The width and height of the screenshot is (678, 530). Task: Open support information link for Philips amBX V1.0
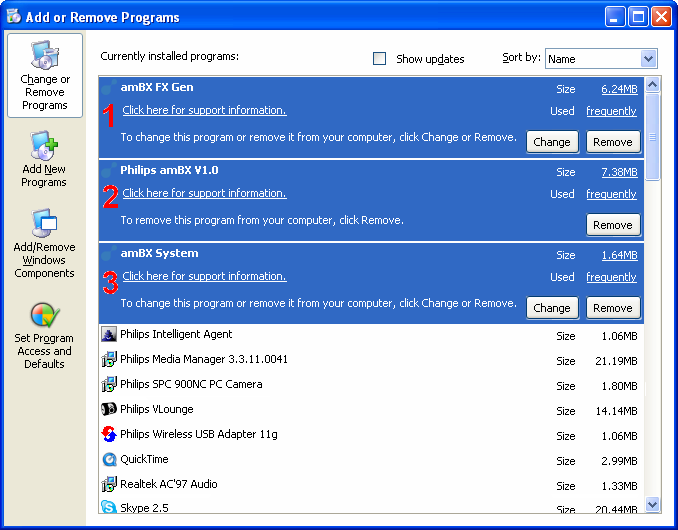coord(204,193)
